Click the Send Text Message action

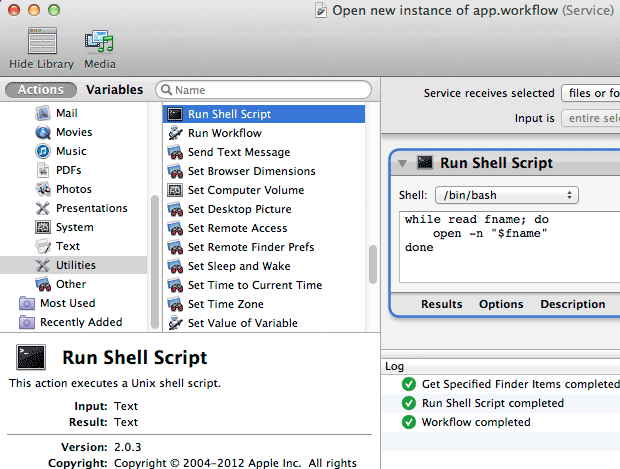(x=238, y=152)
